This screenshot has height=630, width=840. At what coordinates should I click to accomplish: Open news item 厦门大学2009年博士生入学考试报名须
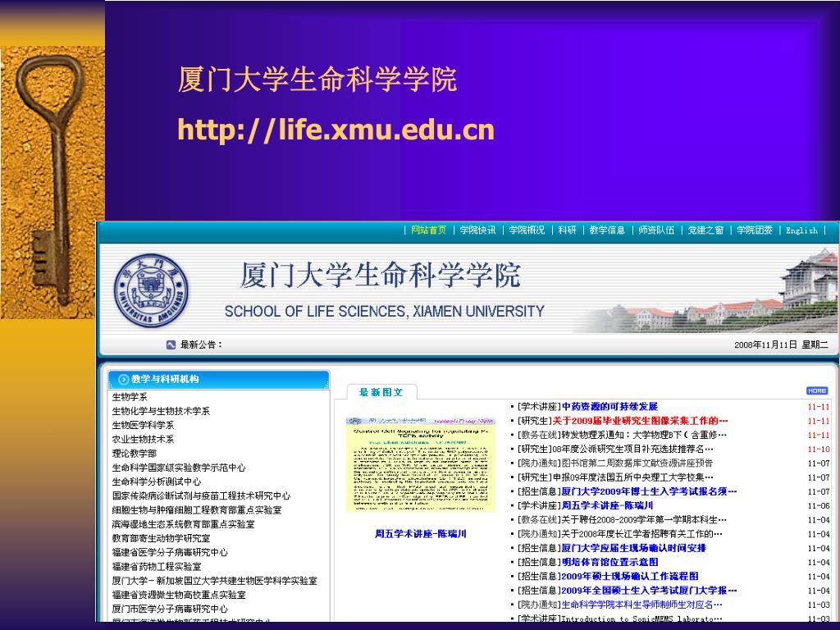(x=650, y=491)
